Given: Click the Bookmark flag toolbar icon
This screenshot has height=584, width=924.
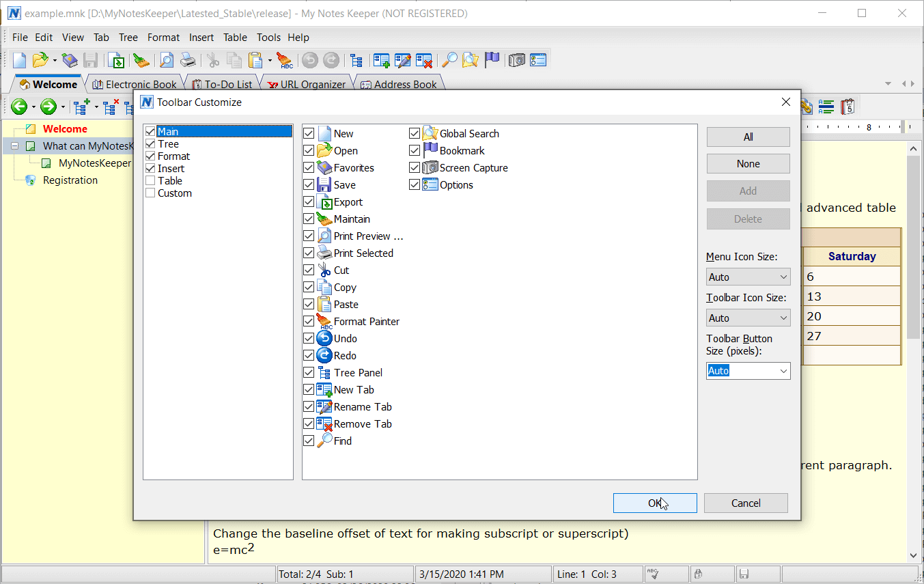Looking at the screenshot, I should coord(492,60).
